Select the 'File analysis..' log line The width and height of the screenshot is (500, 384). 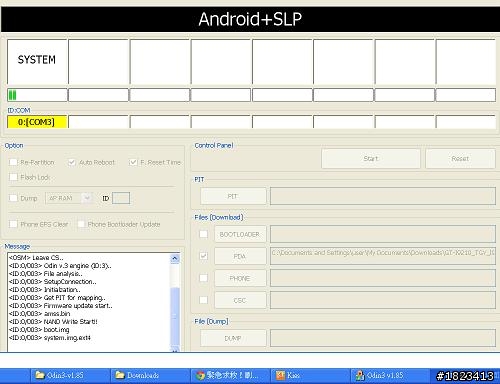(46, 274)
